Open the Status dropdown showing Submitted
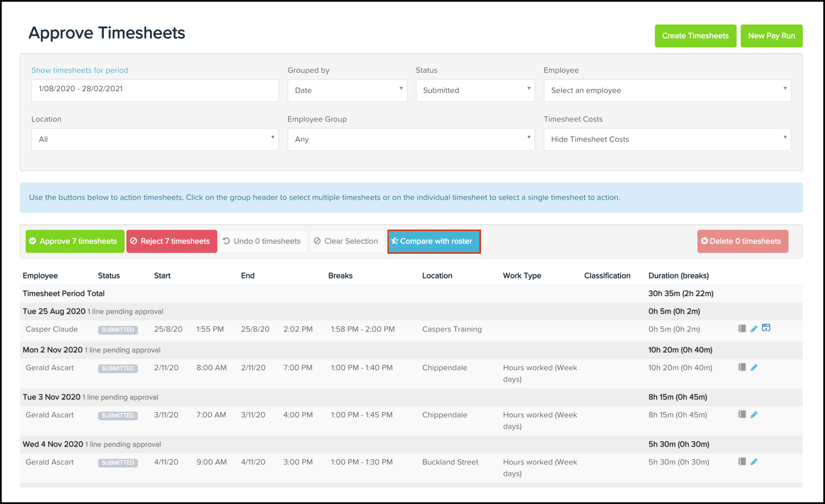The width and height of the screenshot is (825, 504). (475, 90)
